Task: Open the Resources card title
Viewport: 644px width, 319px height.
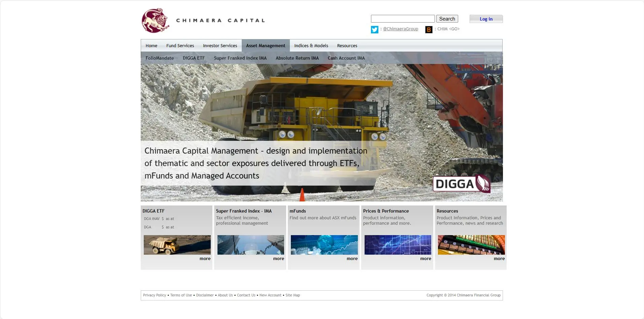Action: [447, 211]
